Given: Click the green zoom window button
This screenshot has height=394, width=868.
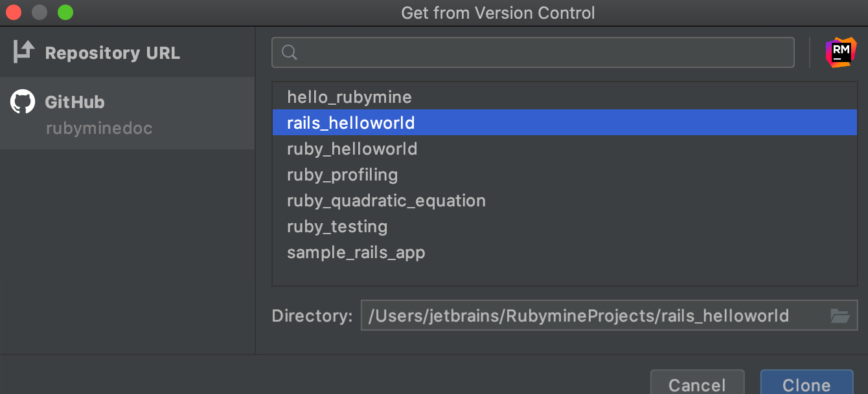Looking at the screenshot, I should pyautogui.click(x=65, y=12).
